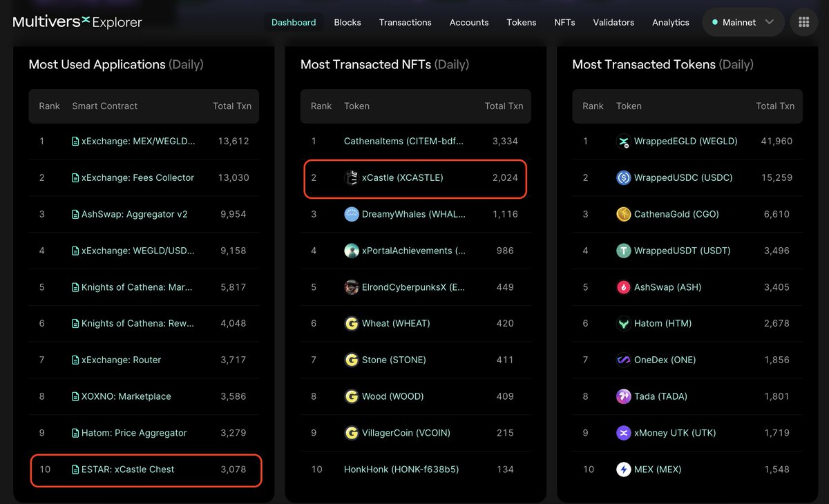Click the AshSwap token icon
Screen dimensions: 829x504
623,287
